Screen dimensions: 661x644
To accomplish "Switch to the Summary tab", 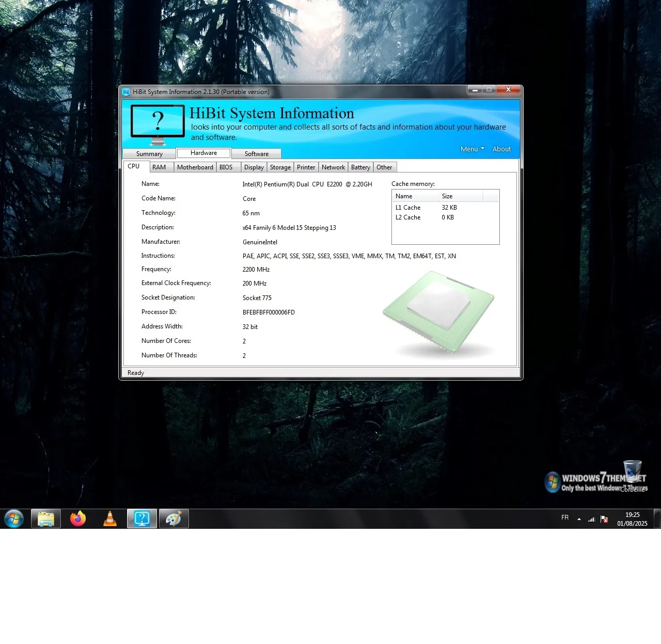I will [149, 154].
